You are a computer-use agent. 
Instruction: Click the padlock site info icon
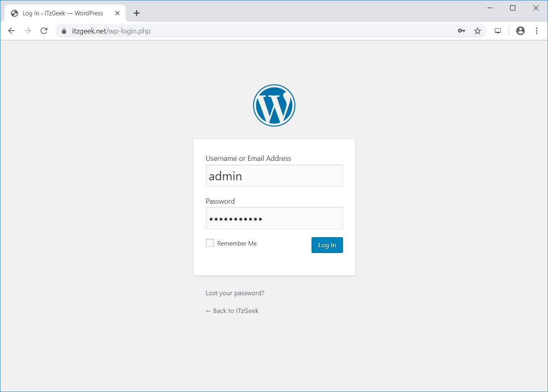point(64,31)
